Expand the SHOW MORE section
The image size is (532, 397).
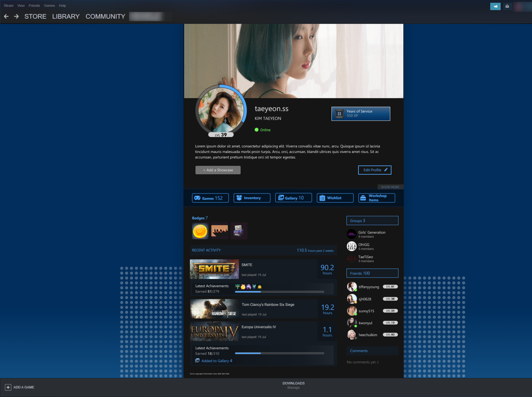click(x=390, y=187)
